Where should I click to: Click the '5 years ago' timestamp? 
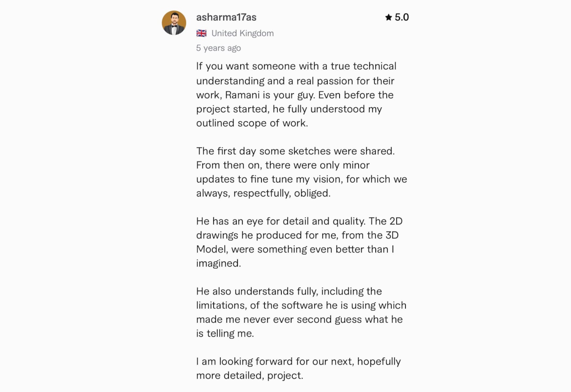pos(219,48)
